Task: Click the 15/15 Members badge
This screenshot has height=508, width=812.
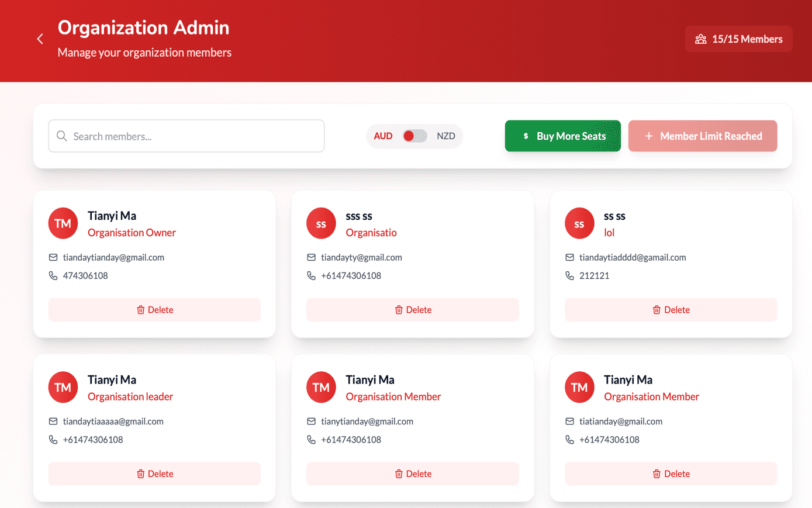Action: point(738,39)
